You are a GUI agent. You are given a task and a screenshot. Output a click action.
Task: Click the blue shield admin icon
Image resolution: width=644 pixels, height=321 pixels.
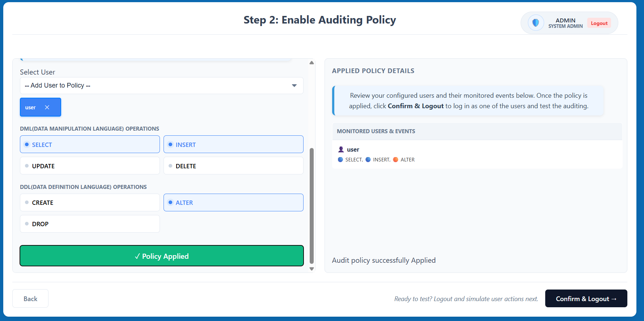[536, 23]
